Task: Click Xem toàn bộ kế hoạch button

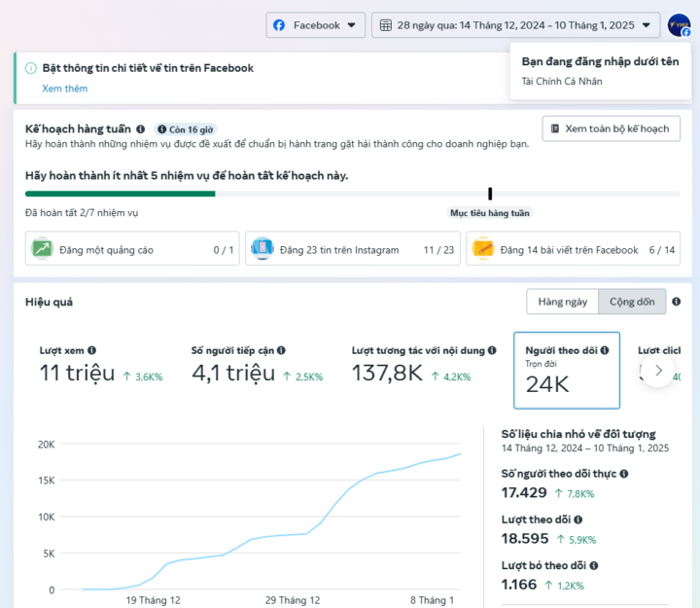Action: (x=611, y=128)
